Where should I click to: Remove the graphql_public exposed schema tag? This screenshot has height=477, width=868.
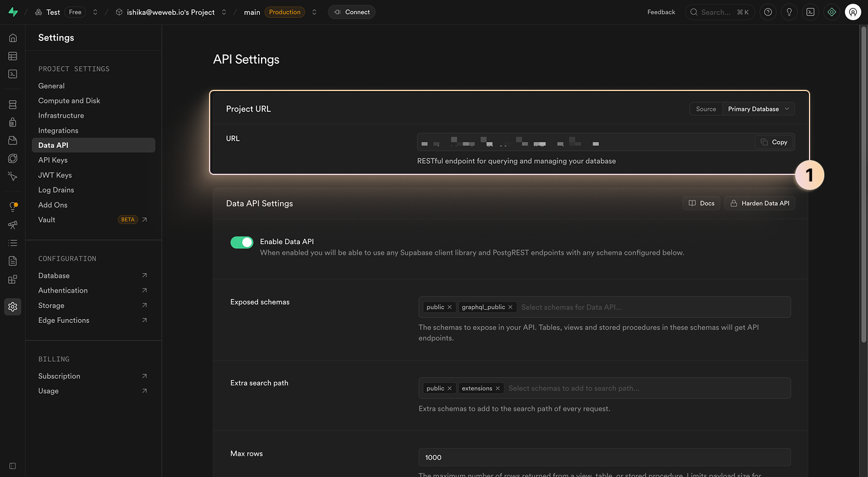pos(510,307)
